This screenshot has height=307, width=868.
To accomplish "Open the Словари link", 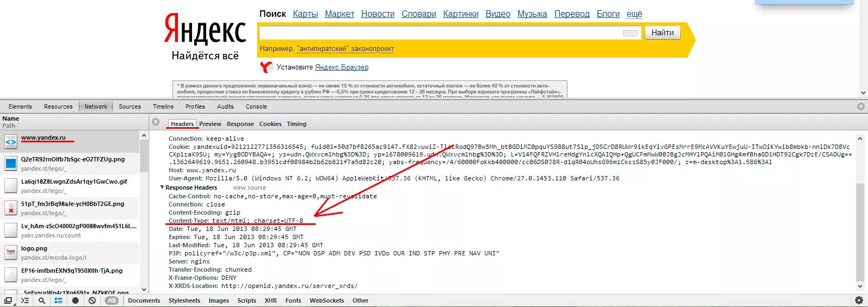I will [419, 14].
